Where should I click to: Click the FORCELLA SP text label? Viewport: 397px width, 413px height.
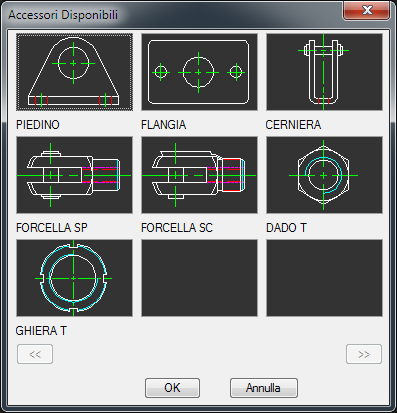coord(52,228)
